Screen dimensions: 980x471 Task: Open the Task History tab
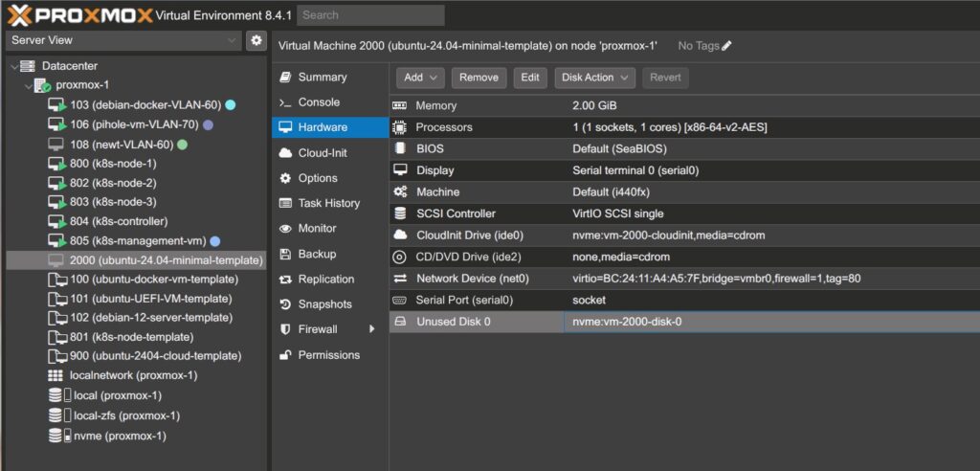[330, 203]
